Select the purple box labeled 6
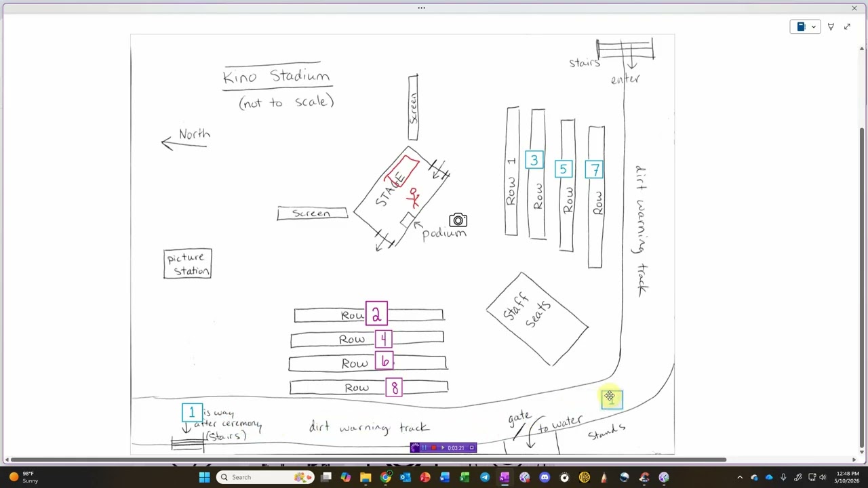Screen dimensions: 868x488 pos(384,362)
